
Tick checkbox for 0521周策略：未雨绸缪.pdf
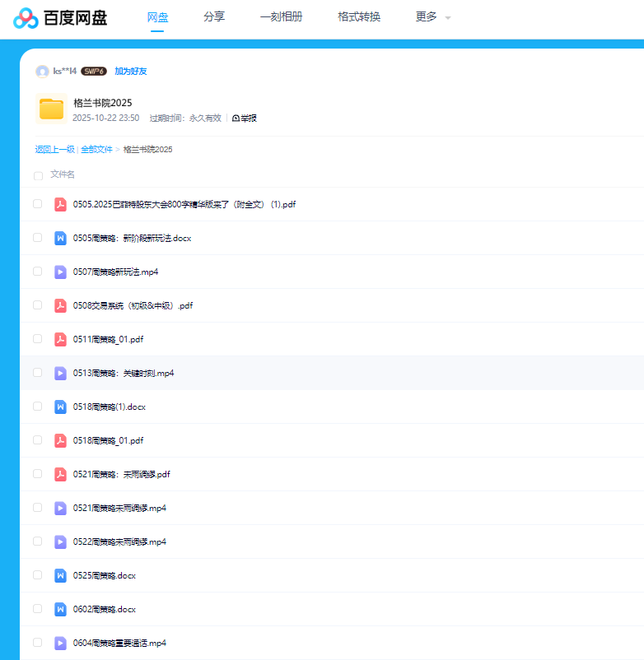38,473
